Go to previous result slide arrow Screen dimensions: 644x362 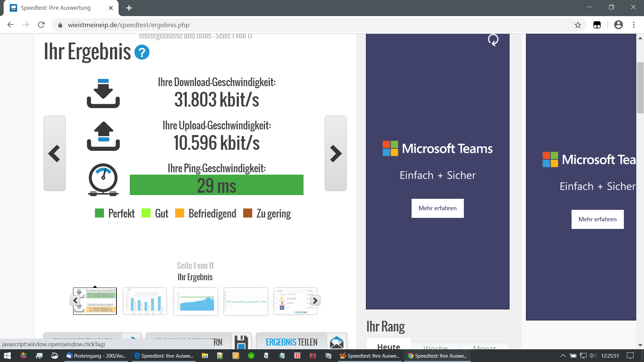54,154
